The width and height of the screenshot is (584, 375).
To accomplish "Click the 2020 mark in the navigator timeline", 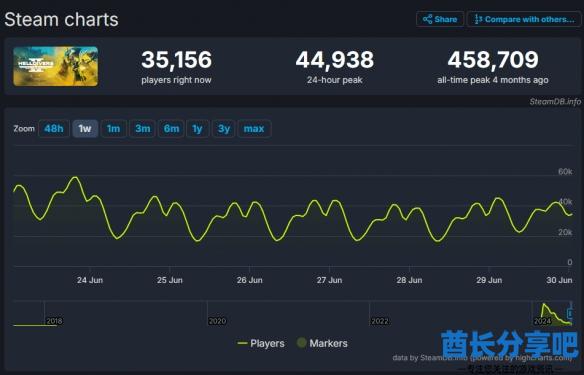I will [217, 321].
